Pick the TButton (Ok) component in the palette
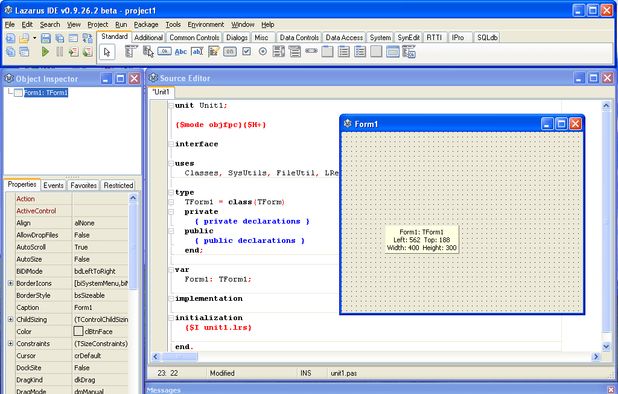 coord(164,52)
